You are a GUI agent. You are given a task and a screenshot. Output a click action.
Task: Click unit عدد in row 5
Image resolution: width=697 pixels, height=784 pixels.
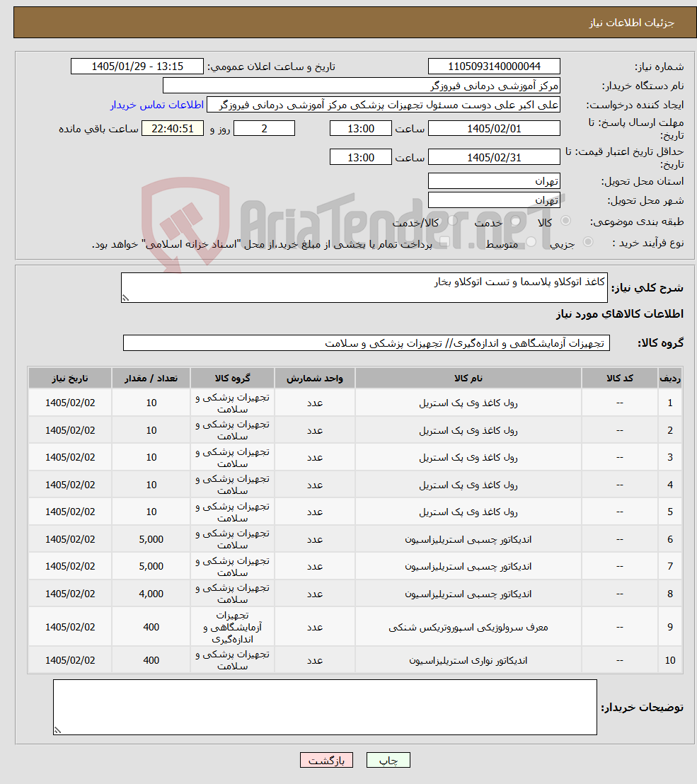click(314, 512)
